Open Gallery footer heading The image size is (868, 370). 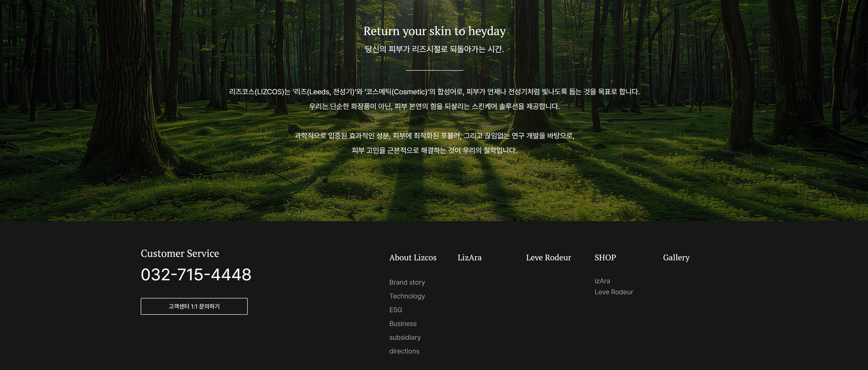[x=676, y=258]
